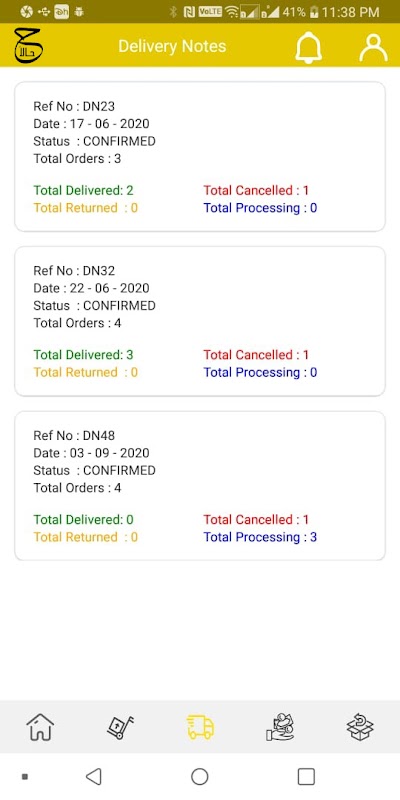Tap Android recent apps square button
This screenshot has width=400, height=800.
306,777
